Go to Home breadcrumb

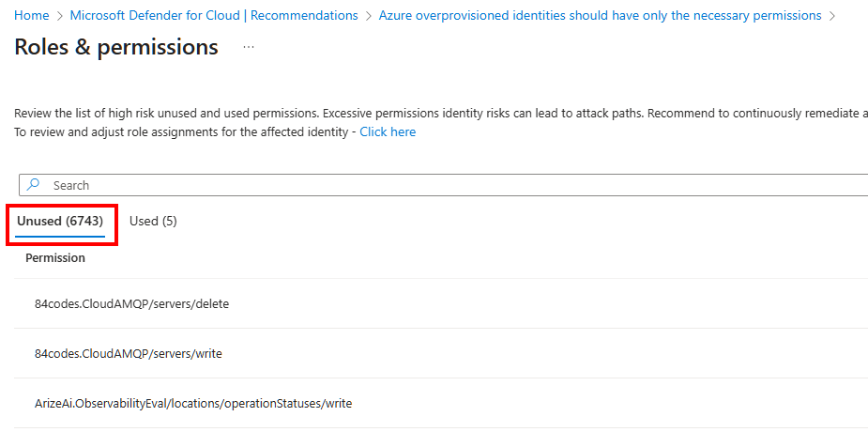[x=32, y=16]
